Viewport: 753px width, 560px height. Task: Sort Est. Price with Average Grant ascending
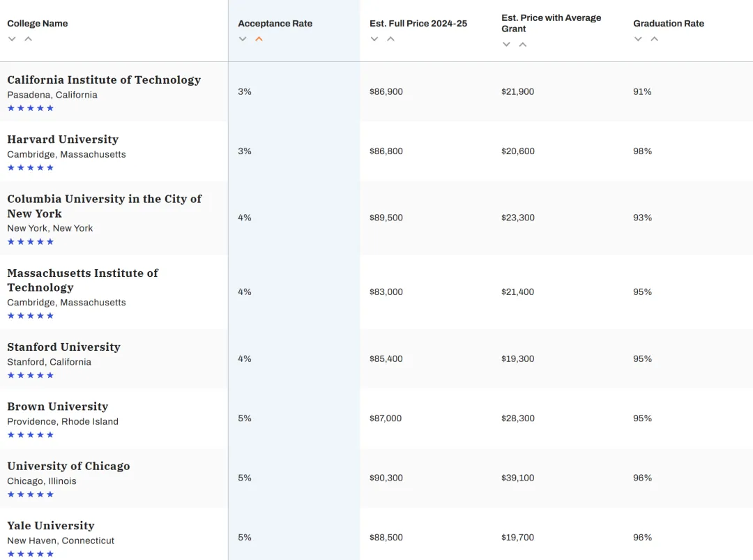(522, 44)
